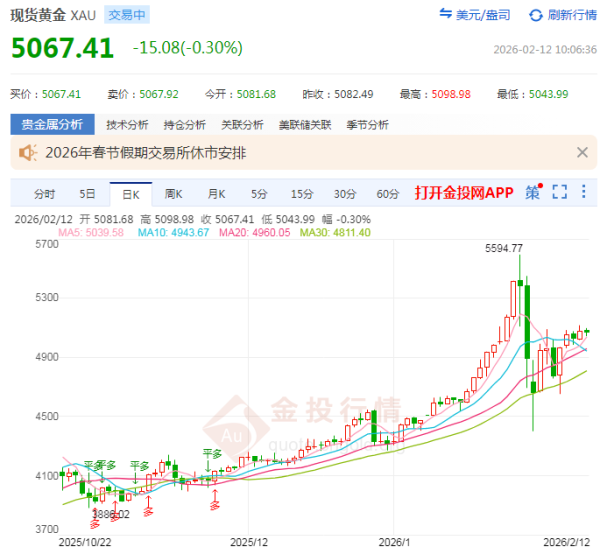
Task: Click the timestamp 2026-02-12 10:06:36
Action: (x=545, y=50)
